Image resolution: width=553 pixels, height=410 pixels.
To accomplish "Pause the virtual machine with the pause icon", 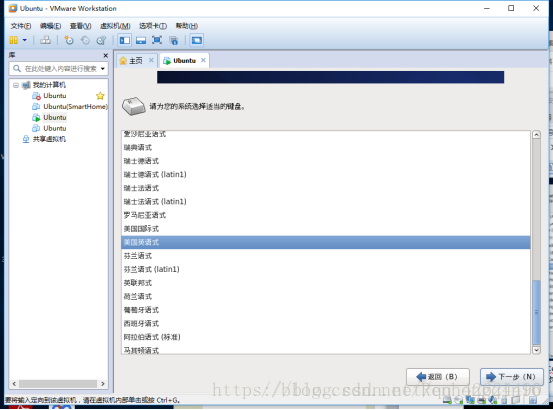I will [13, 40].
